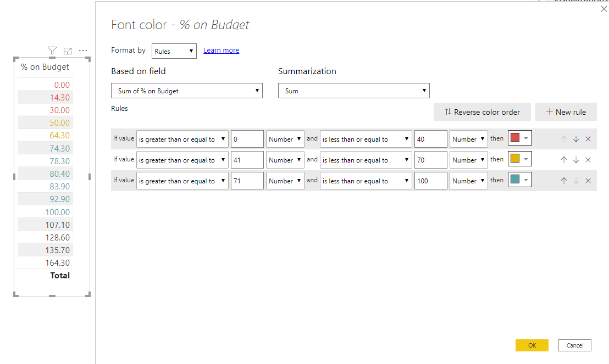Open Number type dropdown beside value 0

pyautogui.click(x=285, y=139)
